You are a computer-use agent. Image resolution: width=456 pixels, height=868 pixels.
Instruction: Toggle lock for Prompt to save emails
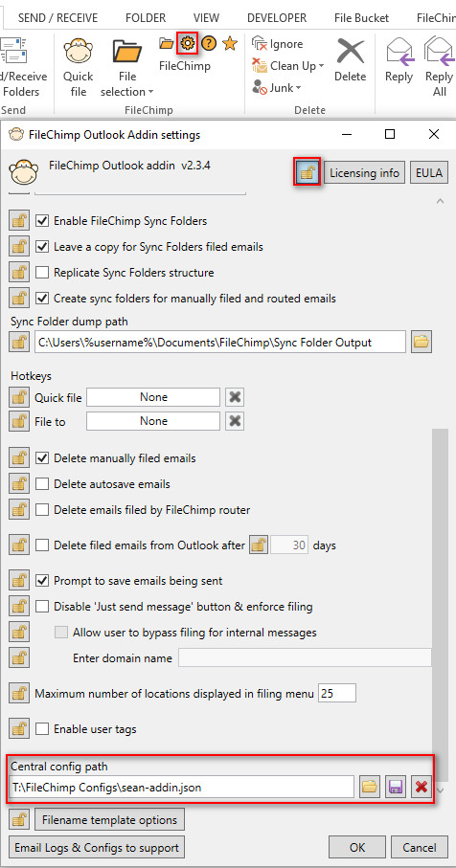click(x=19, y=581)
